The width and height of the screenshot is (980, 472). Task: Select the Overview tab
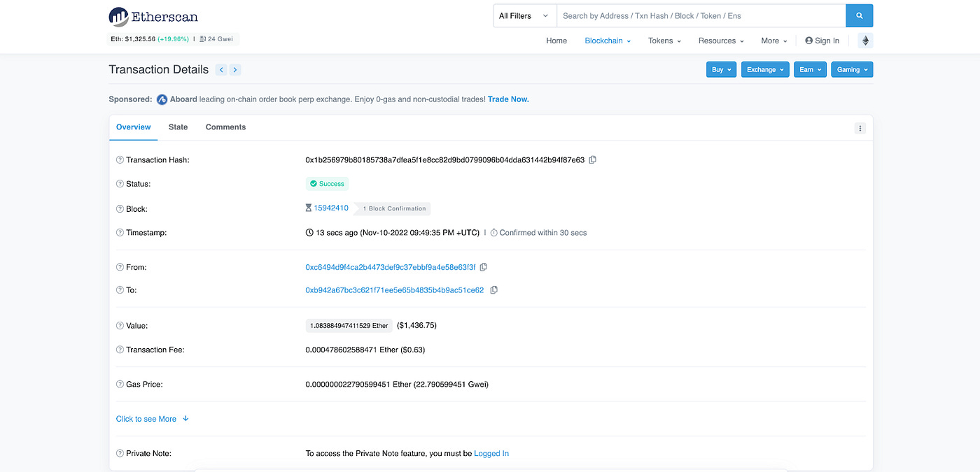pos(133,127)
